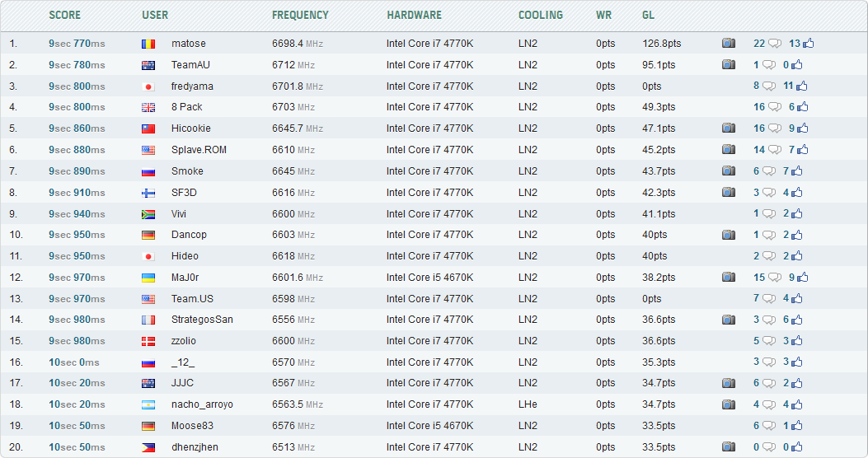The image size is (868, 458).
Task: Open comment bubble for Moose83
Action: point(769,426)
